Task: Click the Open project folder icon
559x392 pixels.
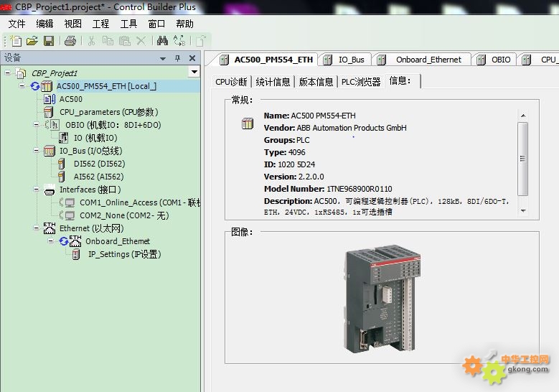Action: click(32, 41)
